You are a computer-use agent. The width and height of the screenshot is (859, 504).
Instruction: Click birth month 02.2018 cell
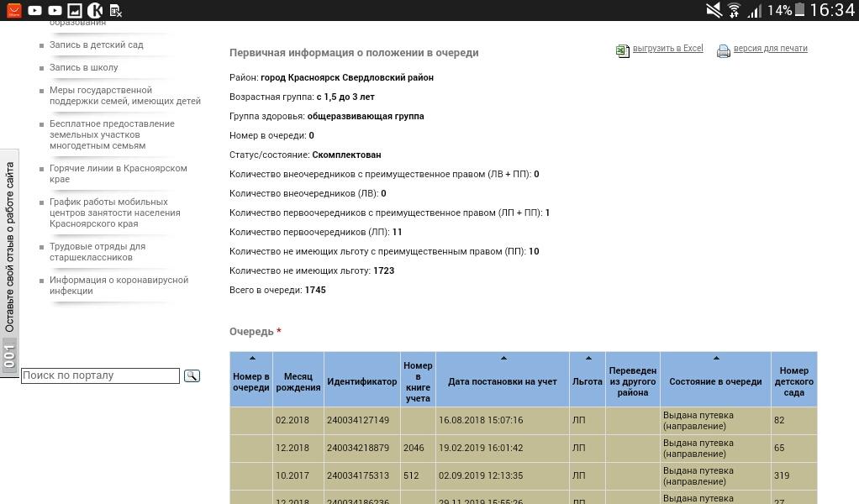point(298,420)
